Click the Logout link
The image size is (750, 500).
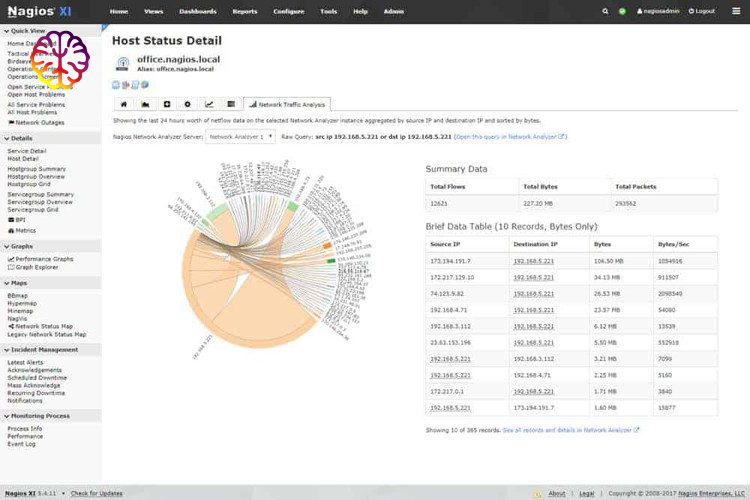(x=702, y=11)
